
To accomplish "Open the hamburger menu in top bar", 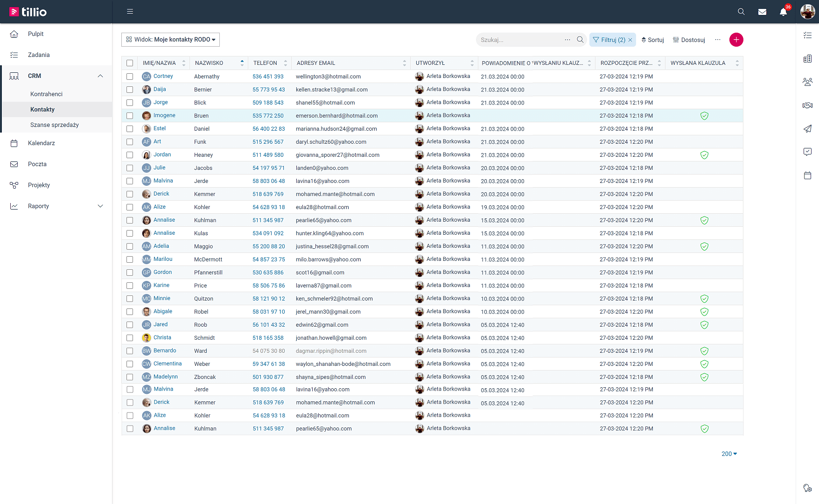I will (x=130, y=12).
